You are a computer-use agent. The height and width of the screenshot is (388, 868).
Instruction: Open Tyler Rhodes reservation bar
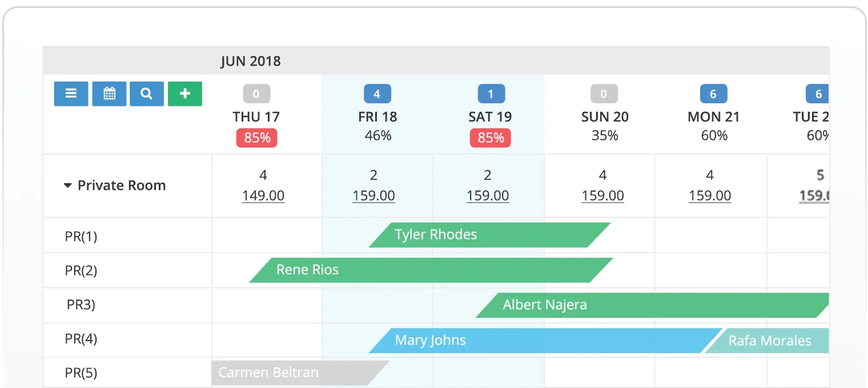point(490,235)
